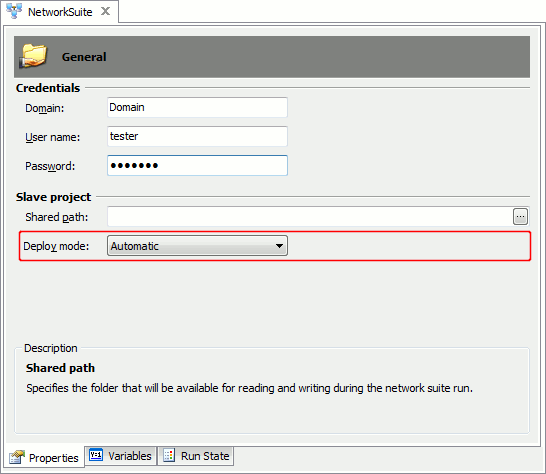Screen dimensions: 546x474
Task: Click the Run State tab icon
Action: pos(169,455)
